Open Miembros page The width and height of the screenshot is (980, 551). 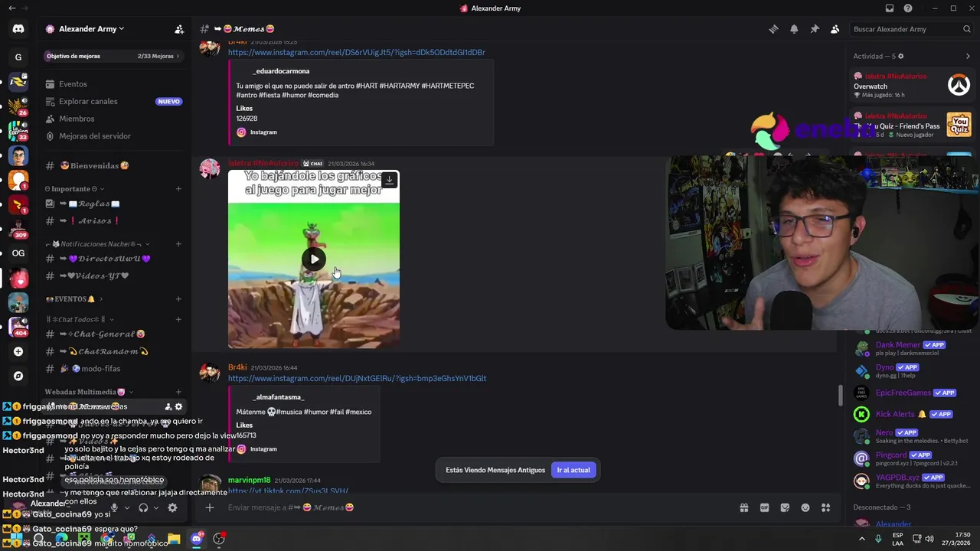[113, 119]
